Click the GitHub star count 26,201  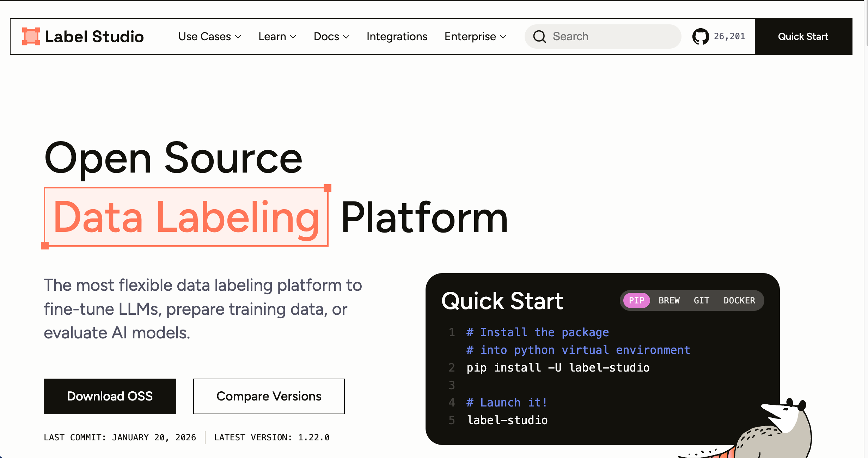729,36
